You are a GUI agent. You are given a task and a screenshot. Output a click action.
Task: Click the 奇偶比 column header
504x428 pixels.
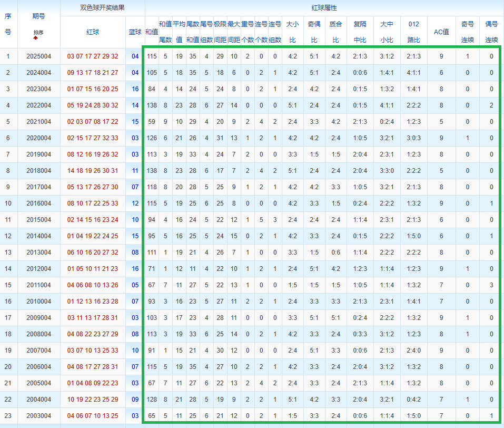pos(314,32)
